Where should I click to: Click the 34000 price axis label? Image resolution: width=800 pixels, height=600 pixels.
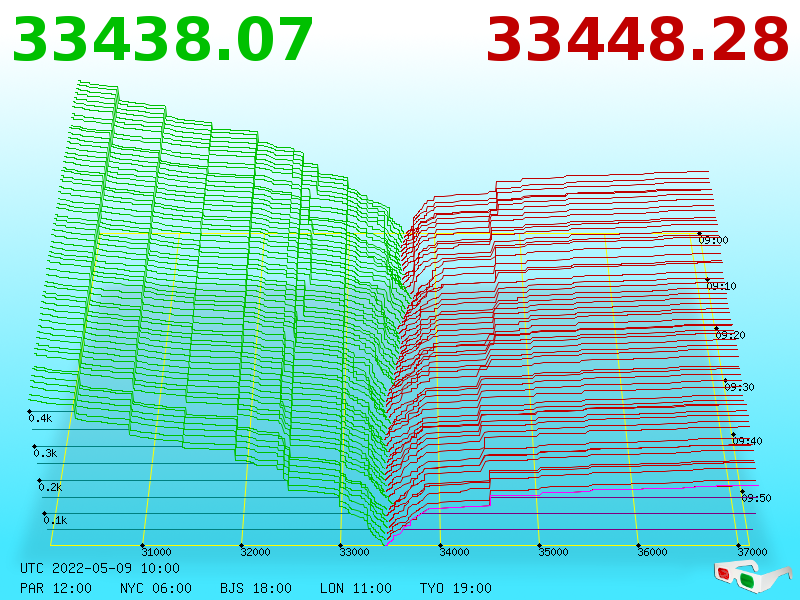(x=454, y=552)
